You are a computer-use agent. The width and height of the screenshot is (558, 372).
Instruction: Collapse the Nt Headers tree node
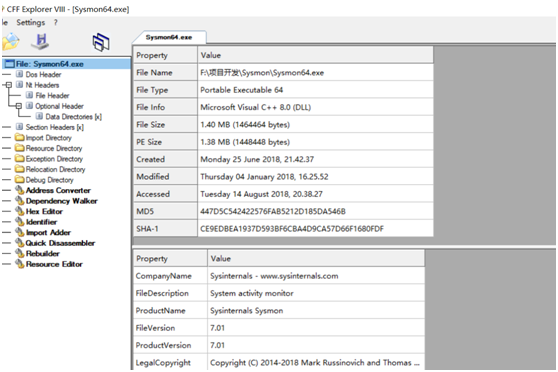tap(9, 85)
